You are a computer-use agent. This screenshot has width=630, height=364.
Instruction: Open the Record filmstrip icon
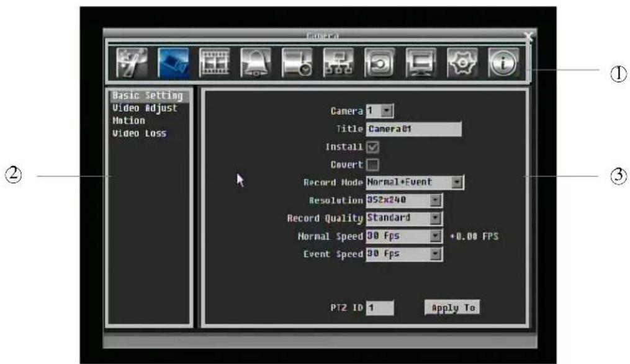215,63
